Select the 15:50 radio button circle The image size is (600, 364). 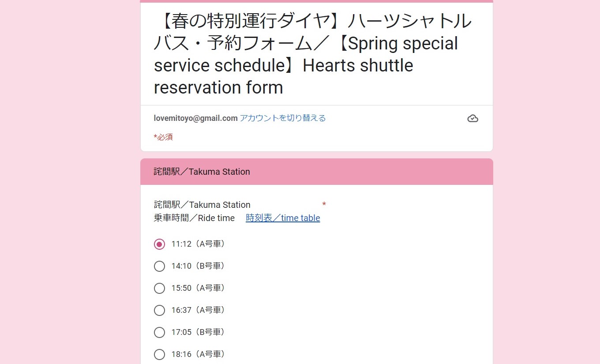pos(159,288)
